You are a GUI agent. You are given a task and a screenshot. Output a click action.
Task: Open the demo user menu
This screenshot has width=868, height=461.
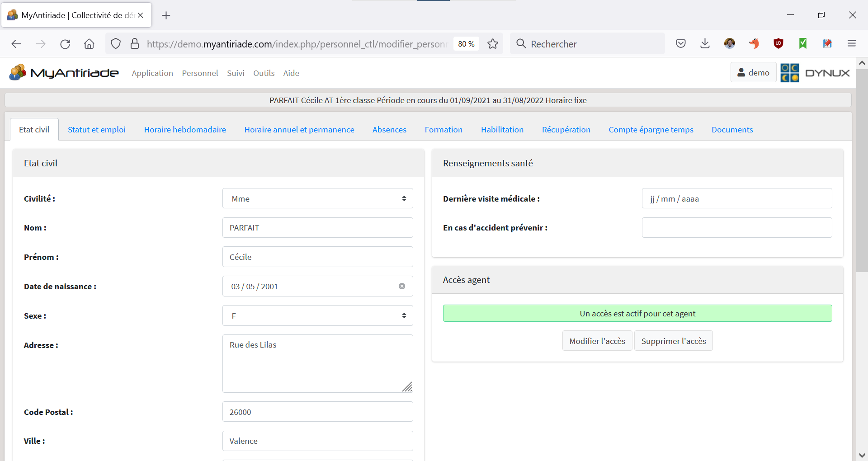click(x=753, y=72)
